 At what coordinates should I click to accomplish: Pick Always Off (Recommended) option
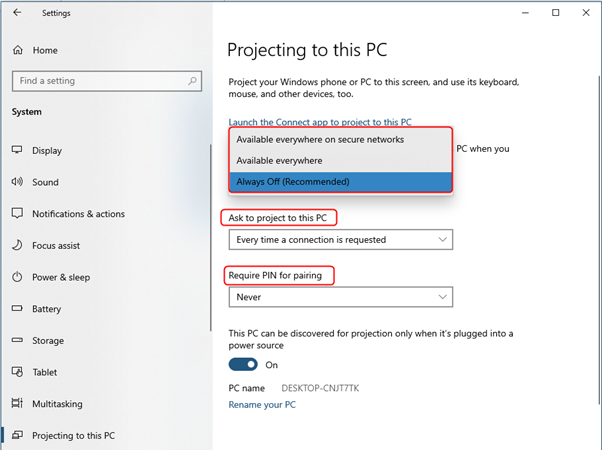coord(293,182)
